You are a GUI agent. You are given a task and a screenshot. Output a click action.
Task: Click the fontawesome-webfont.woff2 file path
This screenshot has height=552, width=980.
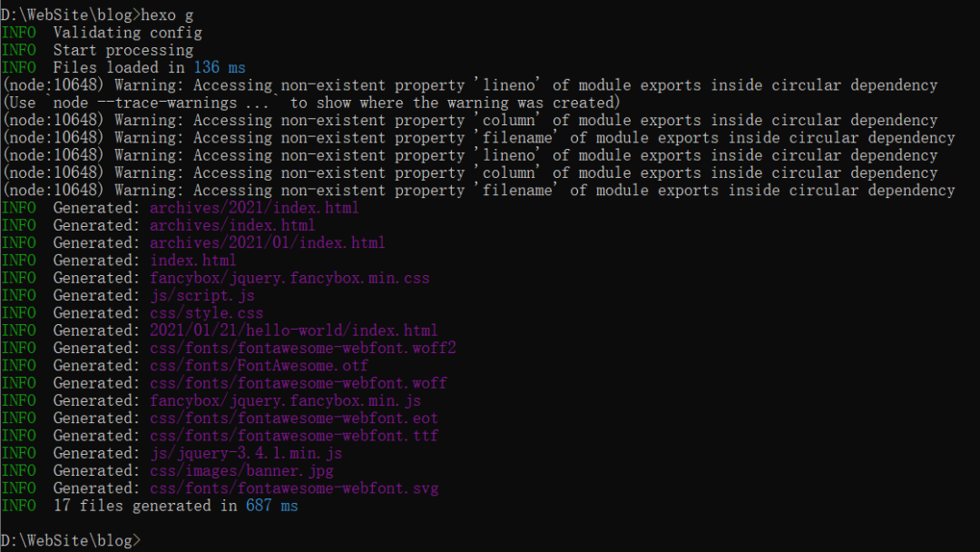[302, 348]
